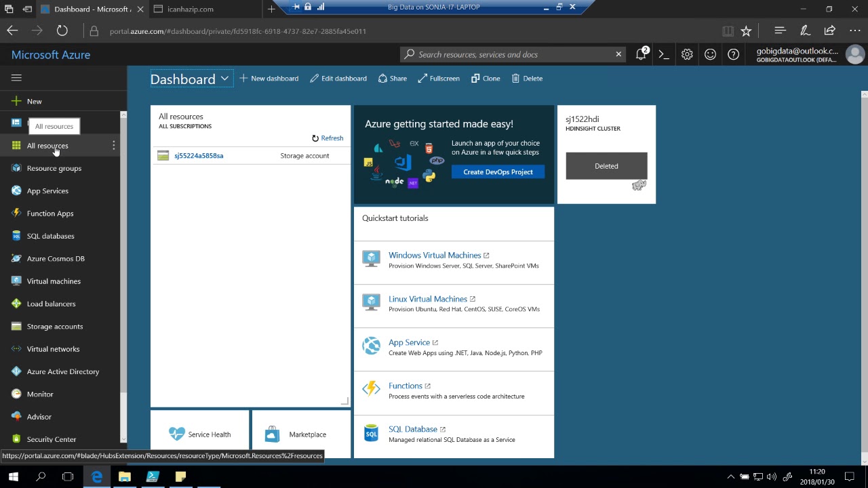
Task: Click New dashboard
Action: pyautogui.click(x=269, y=79)
